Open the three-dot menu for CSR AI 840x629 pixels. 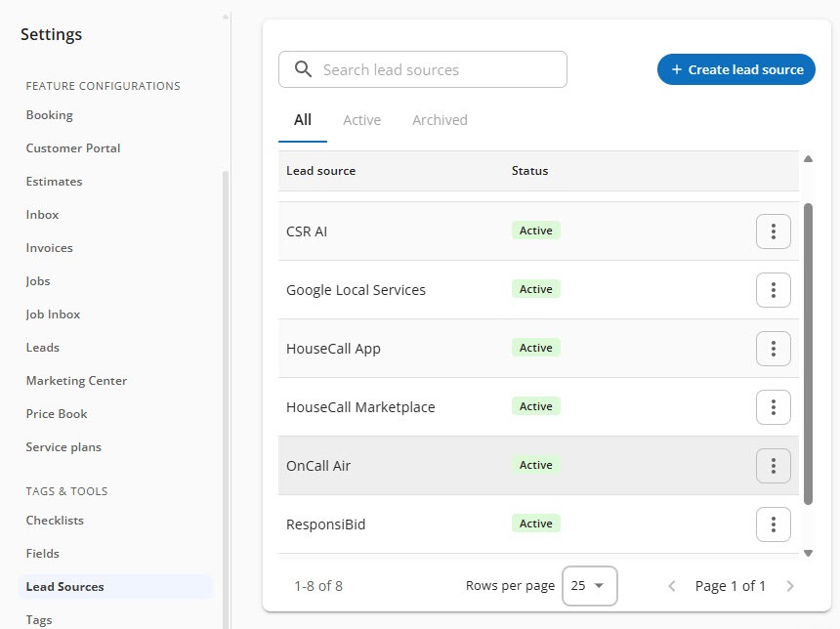coord(773,231)
